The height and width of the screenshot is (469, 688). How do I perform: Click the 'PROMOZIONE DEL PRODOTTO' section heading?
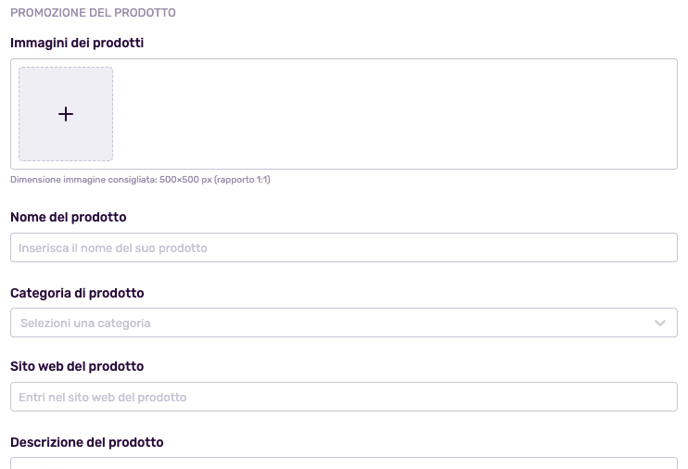point(93,13)
